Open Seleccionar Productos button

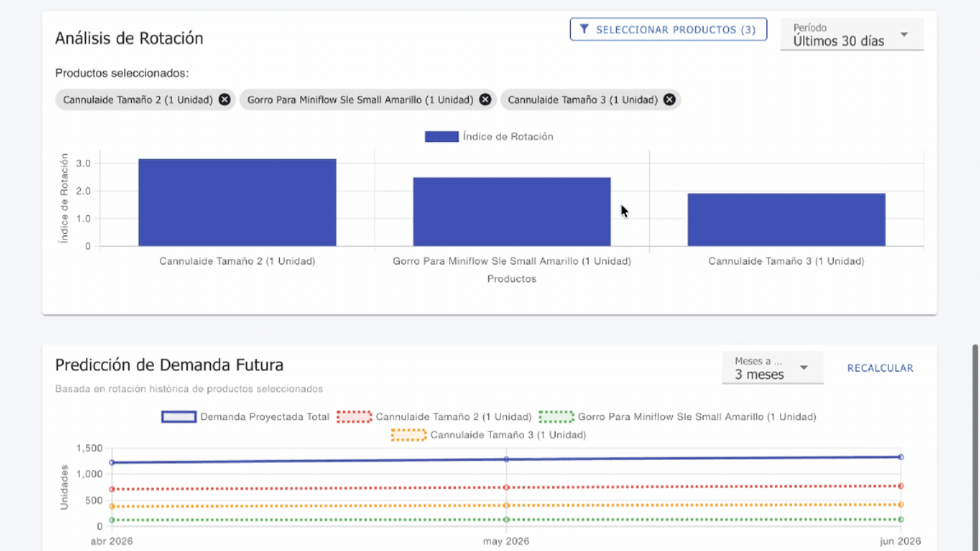click(x=668, y=30)
